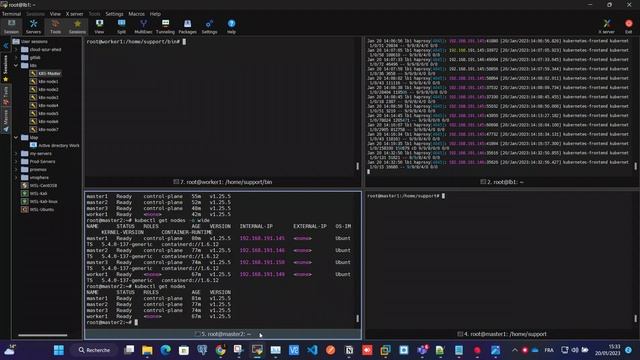Open the View menu
Screen dimensions: 640x360
(55, 14)
